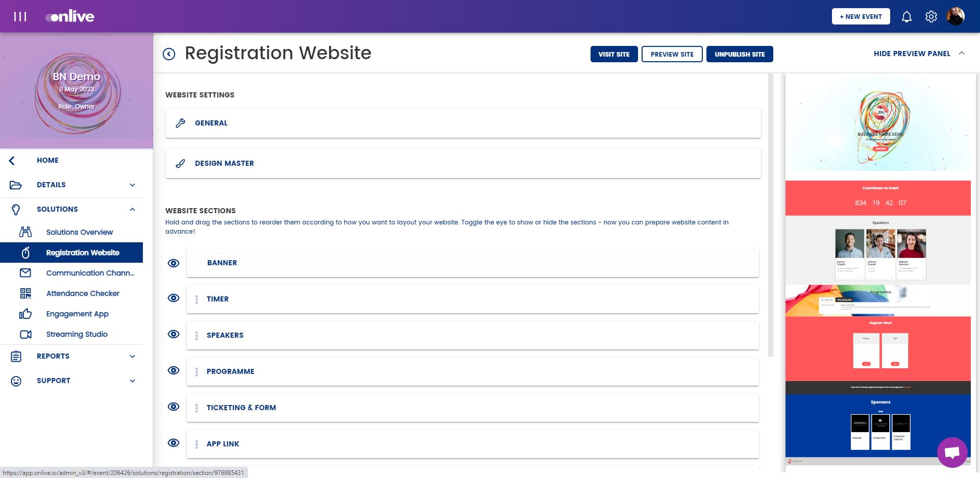Open the chat support bubble icon
This screenshot has width=980, height=478.
(x=952, y=452)
